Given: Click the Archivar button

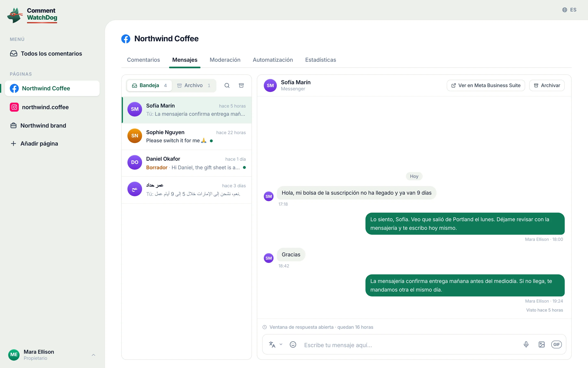Looking at the screenshot, I should point(547,85).
